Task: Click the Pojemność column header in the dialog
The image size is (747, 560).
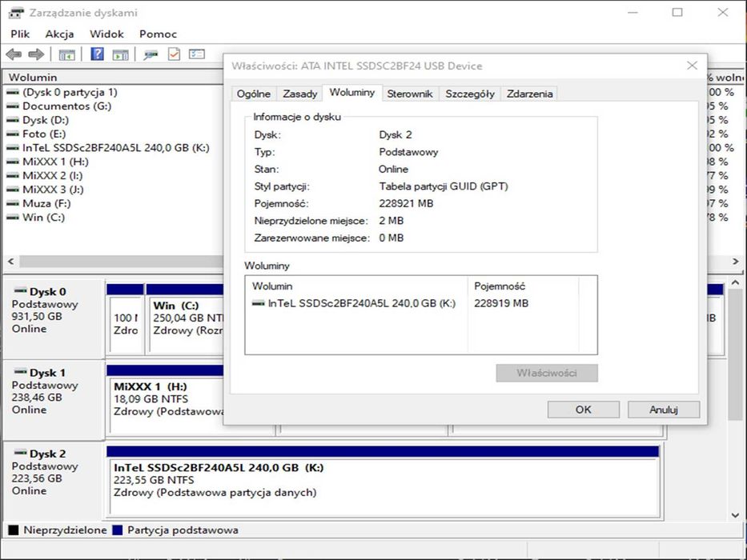Action: [x=523, y=286]
